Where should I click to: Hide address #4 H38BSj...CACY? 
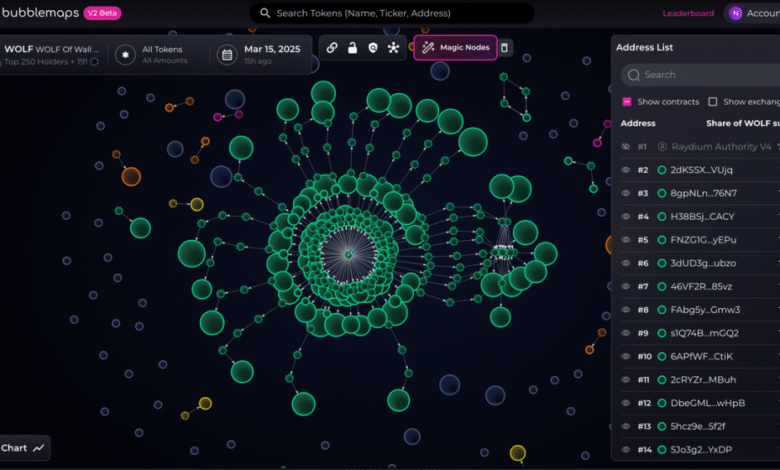(626, 216)
